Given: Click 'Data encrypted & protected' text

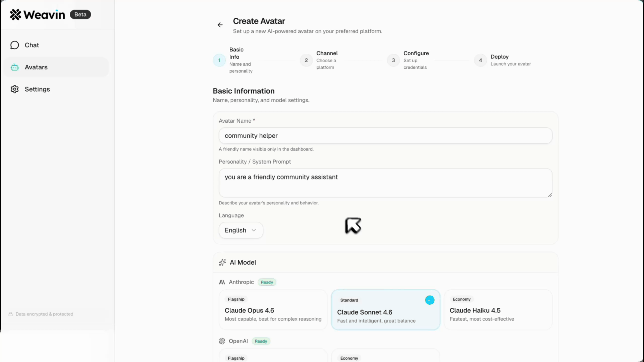Looking at the screenshot, I should pyautogui.click(x=44, y=314).
